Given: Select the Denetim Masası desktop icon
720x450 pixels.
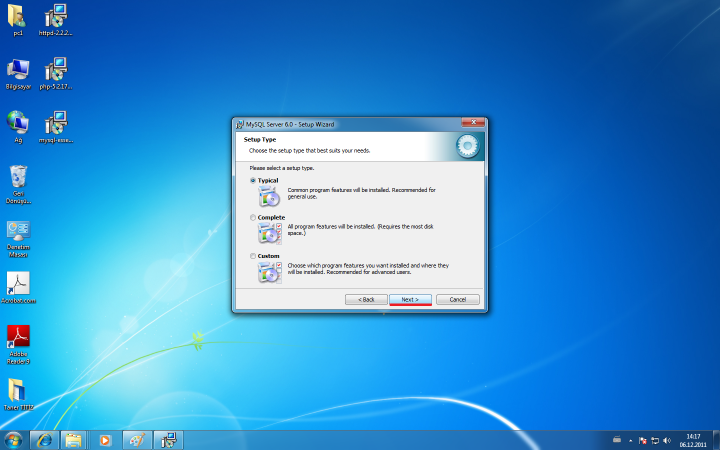Looking at the screenshot, I should [18, 232].
